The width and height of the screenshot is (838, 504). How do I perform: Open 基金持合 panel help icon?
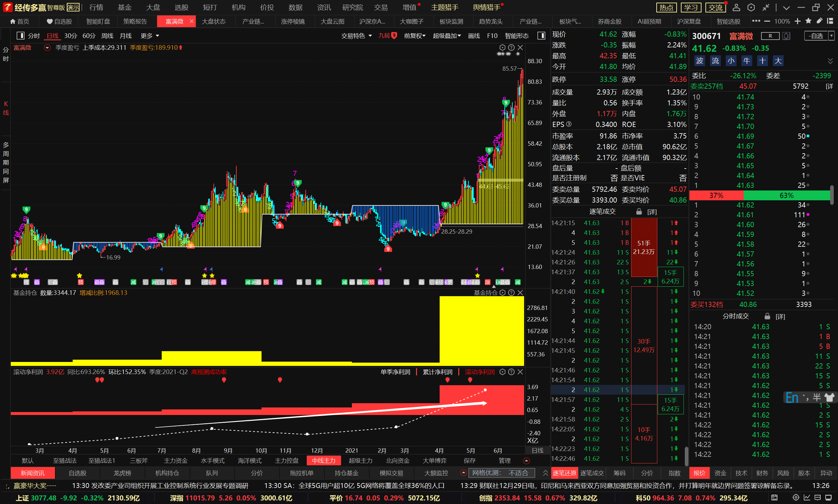pyautogui.click(x=511, y=292)
